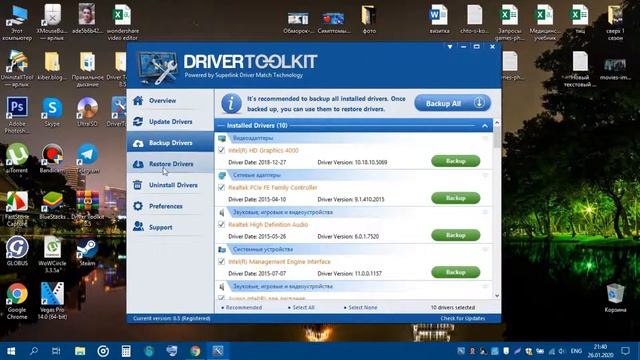Click driver list scrollbar down arrow
This screenshot has width=640, height=360.
(x=497, y=295)
